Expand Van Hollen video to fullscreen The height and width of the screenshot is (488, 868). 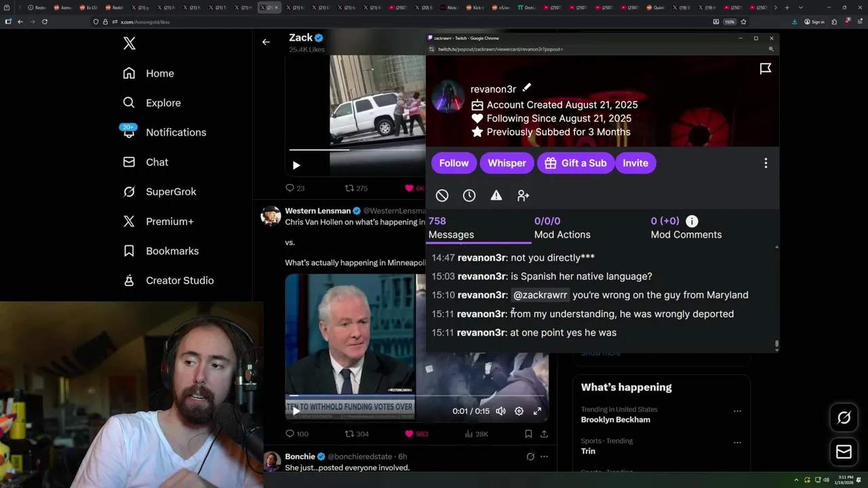(x=537, y=411)
